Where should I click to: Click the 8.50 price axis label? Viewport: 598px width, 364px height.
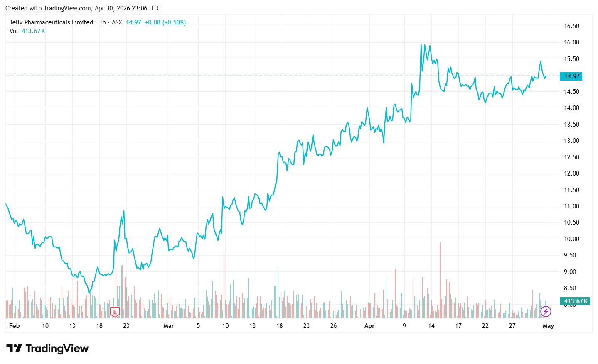click(x=570, y=288)
